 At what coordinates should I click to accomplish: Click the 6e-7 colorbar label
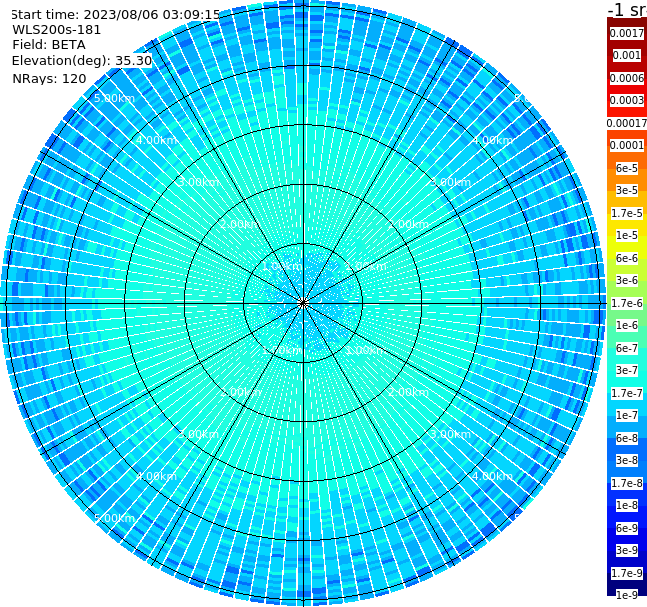627,348
